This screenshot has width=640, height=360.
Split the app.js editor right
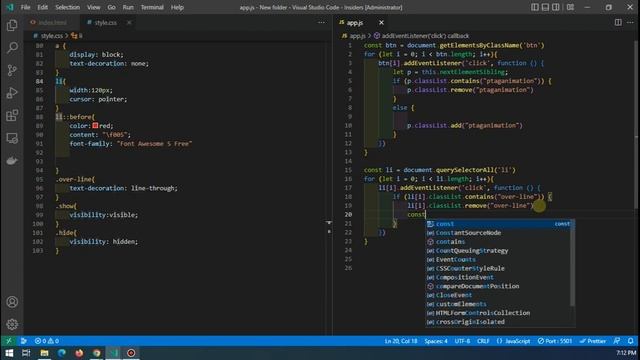coord(618,22)
